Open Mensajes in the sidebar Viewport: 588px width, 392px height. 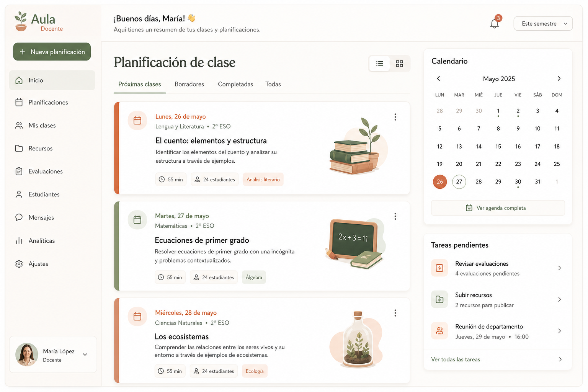[x=52, y=217]
